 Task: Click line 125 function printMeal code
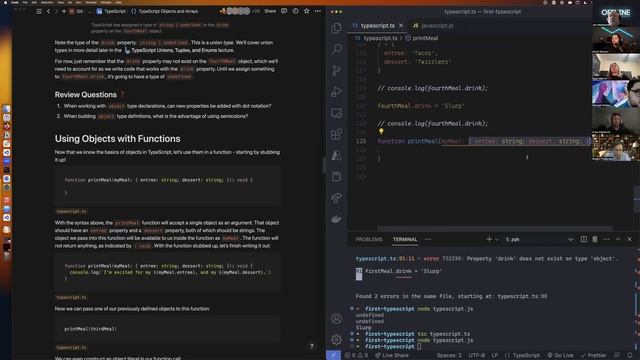pyautogui.click(x=484, y=141)
